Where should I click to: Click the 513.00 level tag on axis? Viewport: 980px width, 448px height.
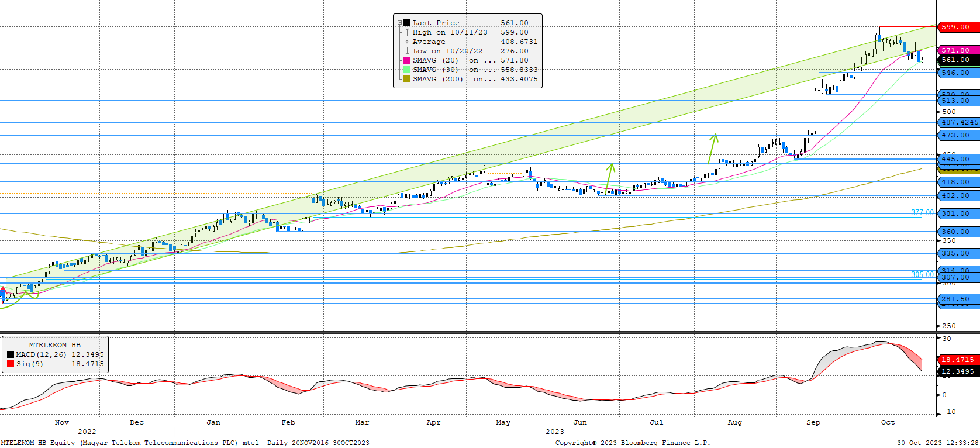pyautogui.click(x=958, y=101)
